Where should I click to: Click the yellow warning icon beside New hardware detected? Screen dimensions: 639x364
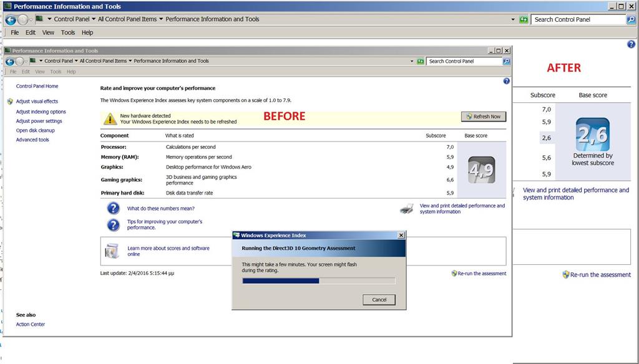coord(110,118)
